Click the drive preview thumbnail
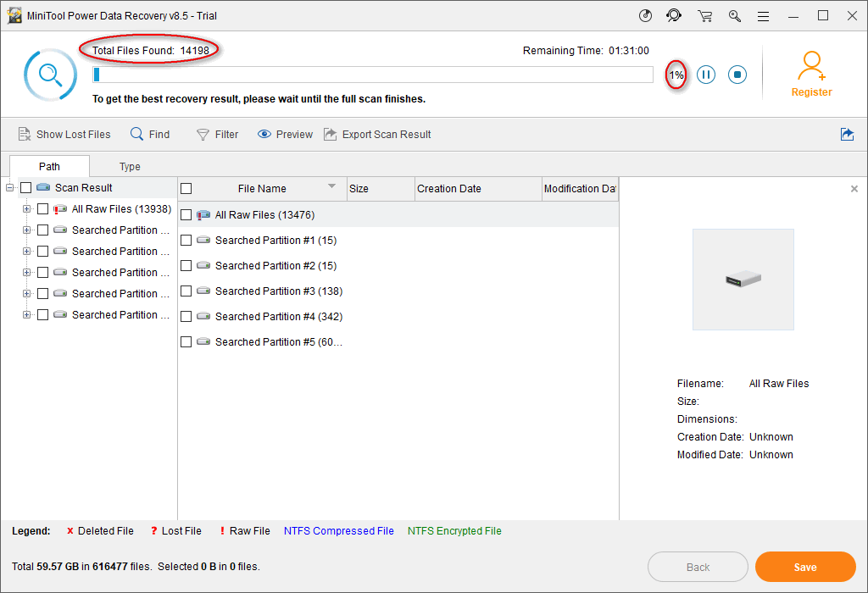Screen dimensions: 868x593 click(x=743, y=280)
